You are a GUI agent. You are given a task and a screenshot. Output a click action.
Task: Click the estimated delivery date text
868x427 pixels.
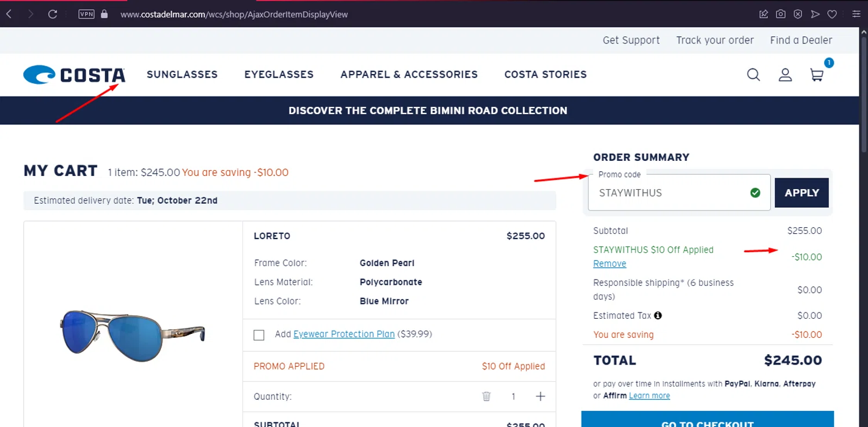pyautogui.click(x=126, y=201)
